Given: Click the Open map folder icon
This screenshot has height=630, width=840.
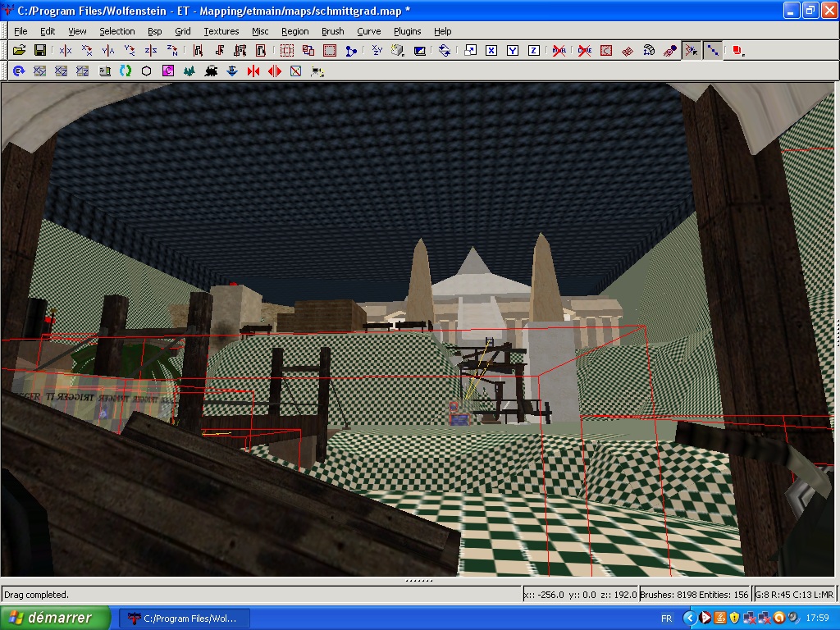Looking at the screenshot, I should click(20, 50).
